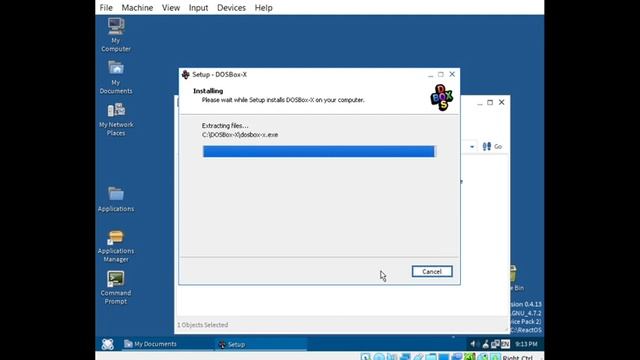This screenshot has width=640, height=360.
Task: Open the My Computer desktop icon
Action: click(x=116, y=35)
